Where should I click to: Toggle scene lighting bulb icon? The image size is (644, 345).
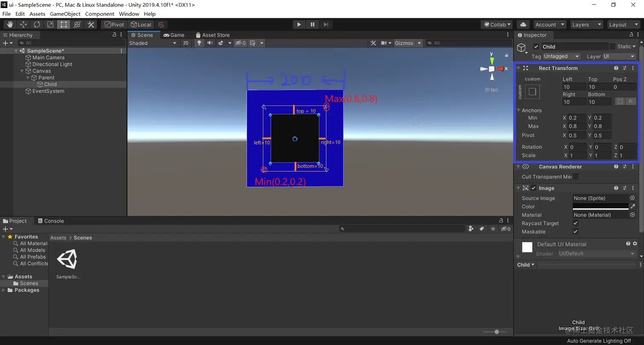click(x=199, y=43)
